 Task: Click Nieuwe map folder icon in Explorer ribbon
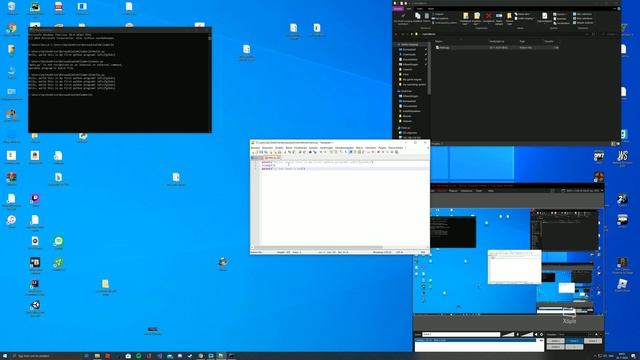tap(509, 16)
